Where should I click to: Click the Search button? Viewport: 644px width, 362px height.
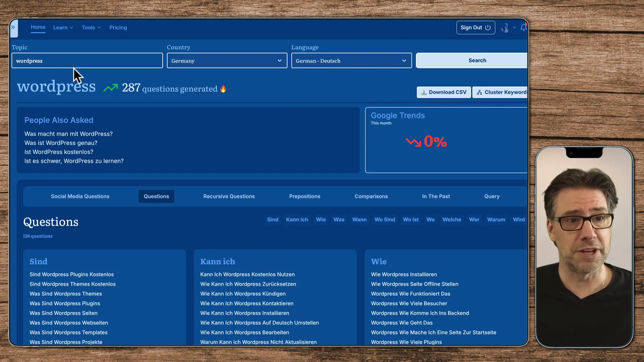tap(477, 60)
